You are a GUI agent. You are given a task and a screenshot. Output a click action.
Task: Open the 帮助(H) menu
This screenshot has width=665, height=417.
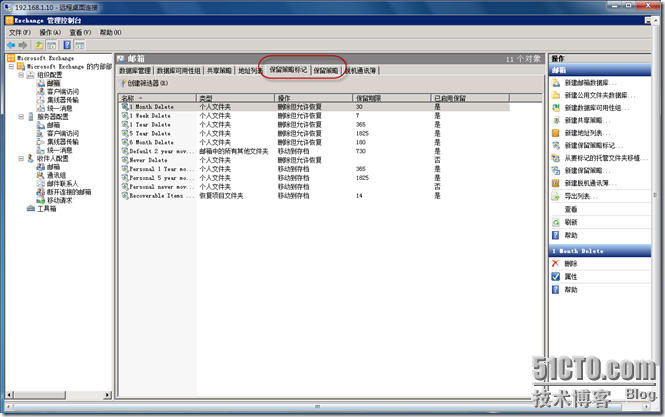tap(111, 32)
